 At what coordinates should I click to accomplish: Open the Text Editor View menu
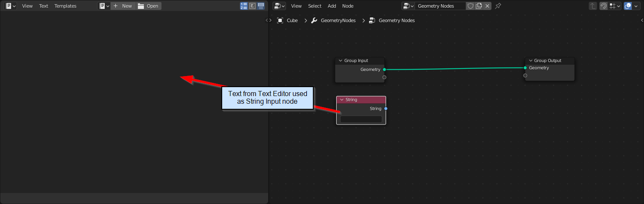pyautogui.click(x=27, y=6)
